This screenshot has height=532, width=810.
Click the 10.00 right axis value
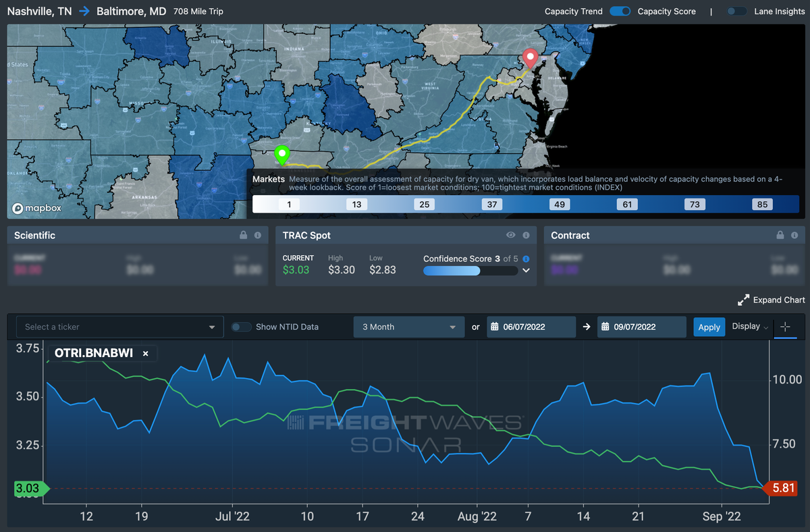[x=787, y=379]
